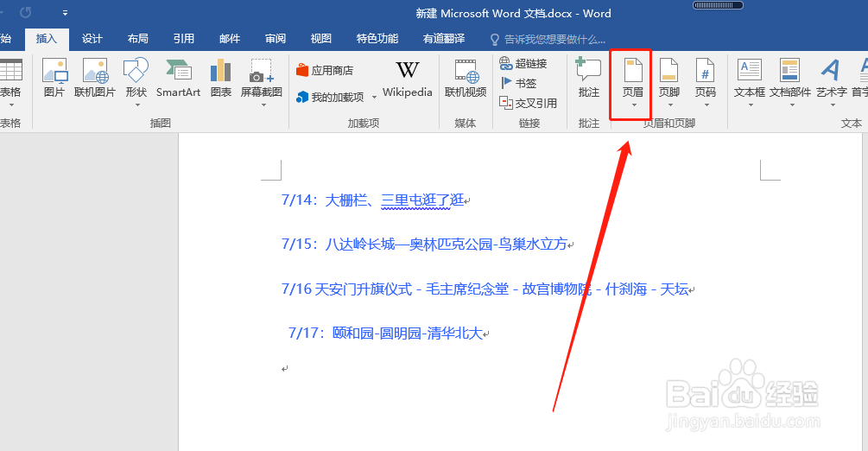Open the 表格 table button
The image size is (868, 451).
(10, 83)
